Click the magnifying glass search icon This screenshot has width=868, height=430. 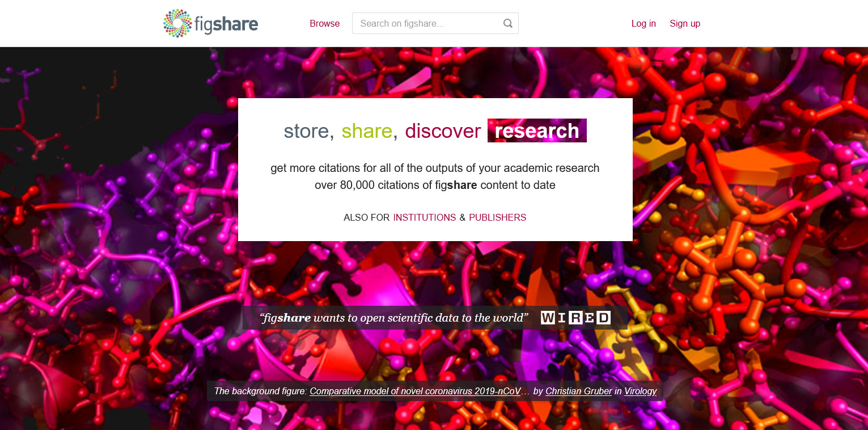(508, 23)
